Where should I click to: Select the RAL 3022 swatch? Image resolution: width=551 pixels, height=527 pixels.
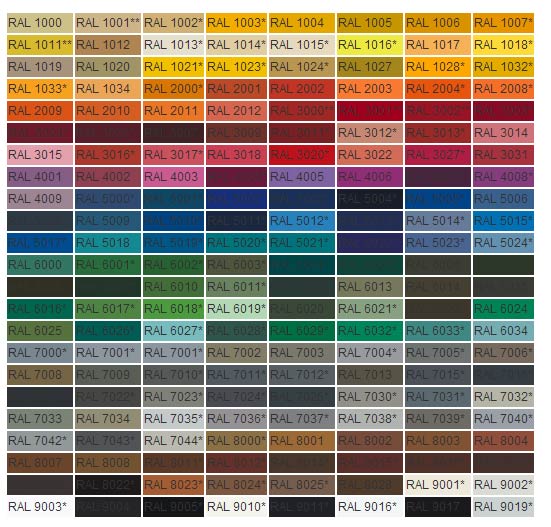click(x=370, y=155)
